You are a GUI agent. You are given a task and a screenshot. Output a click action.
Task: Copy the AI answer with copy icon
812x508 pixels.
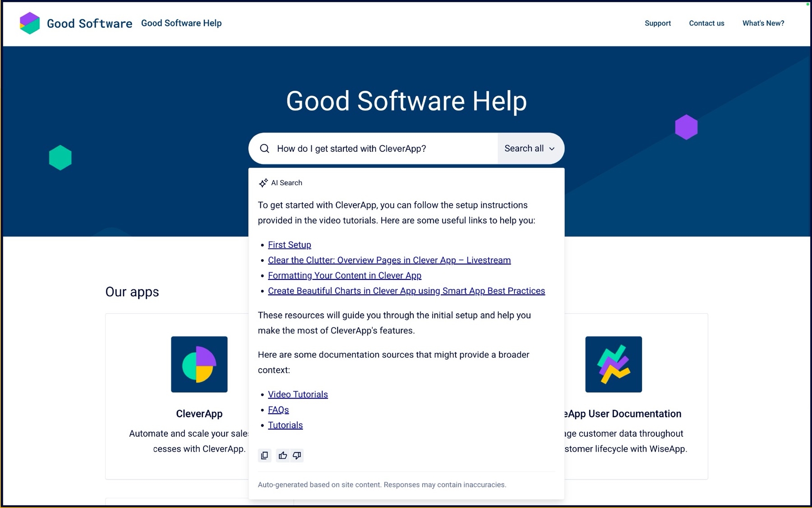click(265, 455)
